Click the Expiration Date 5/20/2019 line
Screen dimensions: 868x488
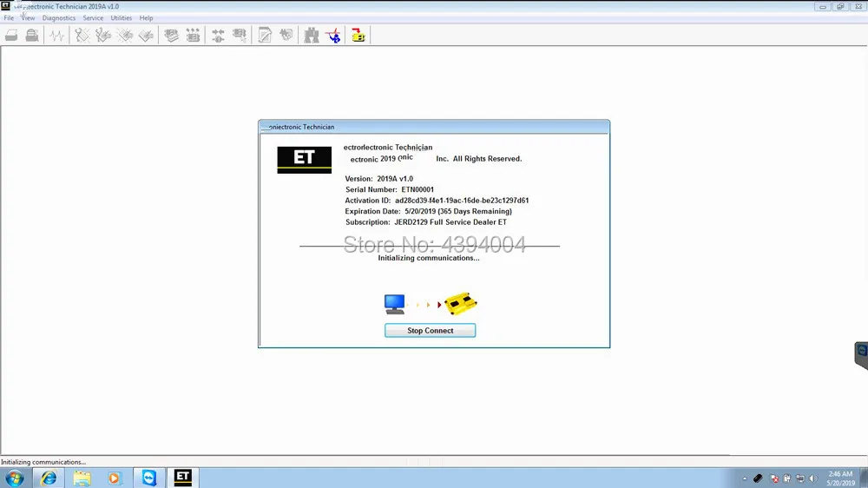click(429, 211)
